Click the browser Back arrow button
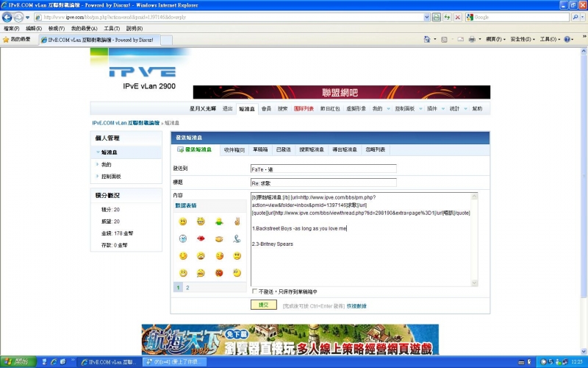 7,17
